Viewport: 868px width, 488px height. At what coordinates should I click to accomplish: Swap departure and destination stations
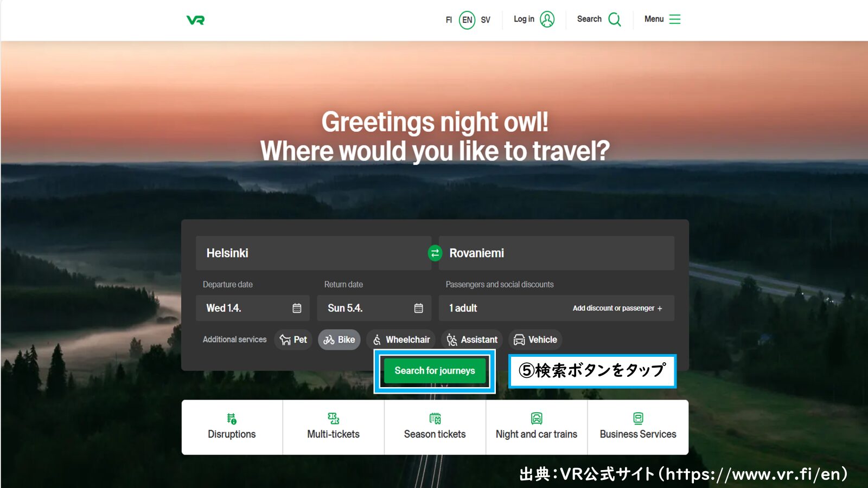coord(435,253)
